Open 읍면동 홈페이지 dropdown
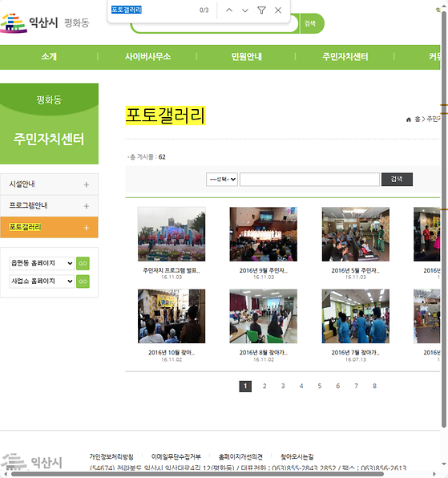This screenshot has width=448, height=478. pyautogui.click(x=42, y=263)
